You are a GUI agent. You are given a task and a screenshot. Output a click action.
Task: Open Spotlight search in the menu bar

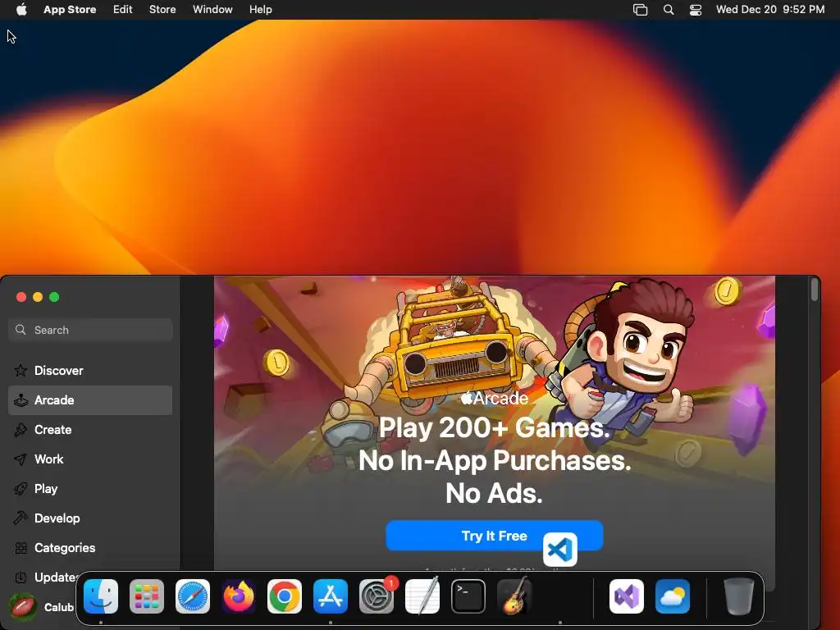coord(669,10)
